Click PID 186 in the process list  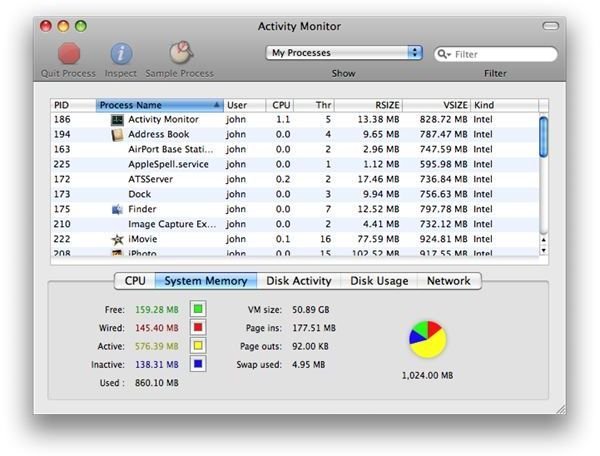coord(62,120)
